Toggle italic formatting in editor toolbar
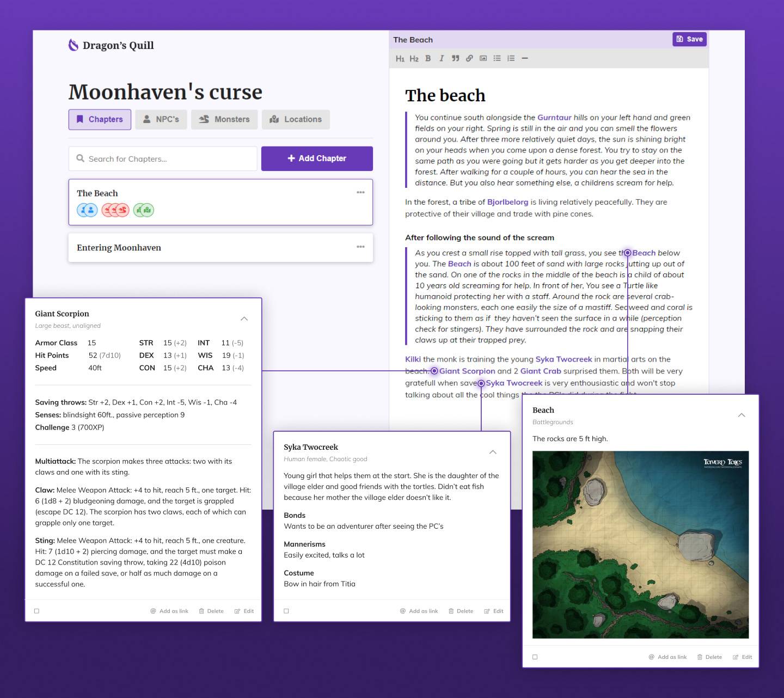This screenshot has width=784, height=698. coord(442,58)
